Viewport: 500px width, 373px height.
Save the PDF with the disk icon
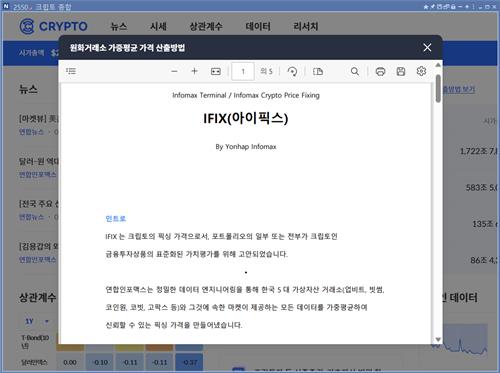pyautogui.click(x=401, y=71)
